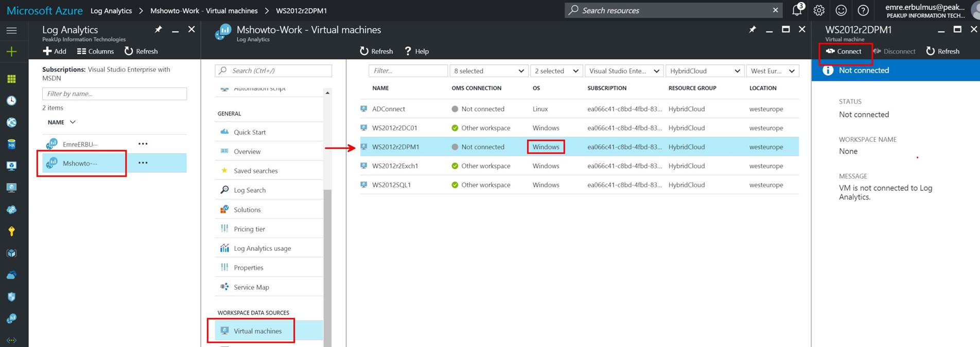Open the dashboard grid icon in sidebar
Image resolution: width=980 pixels, height=347 pixels.
(11, 79)
